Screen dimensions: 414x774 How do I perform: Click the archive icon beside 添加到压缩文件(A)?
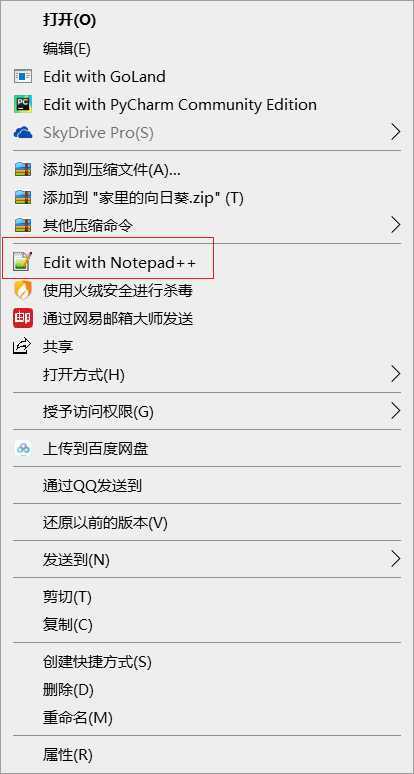click(23, 170)
